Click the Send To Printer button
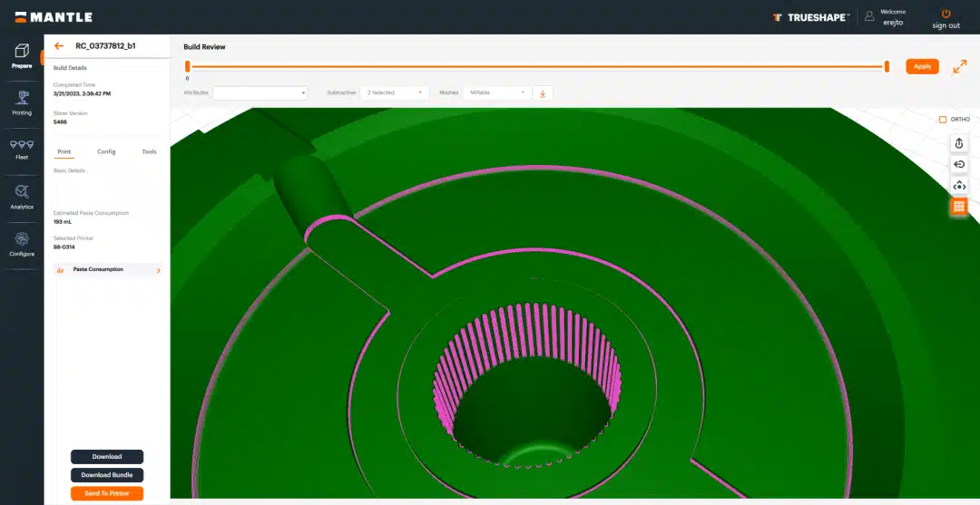 (107, 493)
